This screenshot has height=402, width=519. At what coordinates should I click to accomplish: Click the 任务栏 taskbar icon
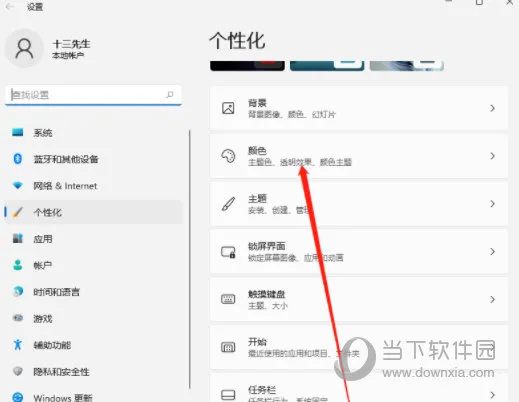point(228,395)
